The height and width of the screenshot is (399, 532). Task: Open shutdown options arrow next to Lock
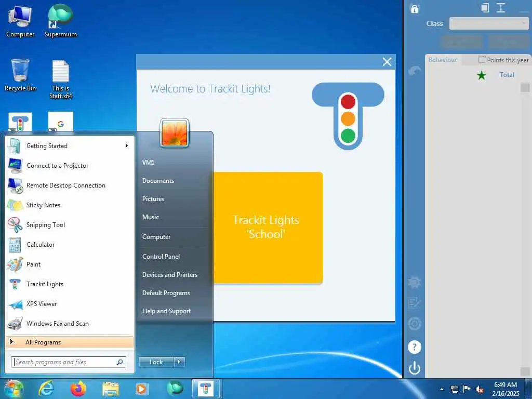tap(179, 362)
